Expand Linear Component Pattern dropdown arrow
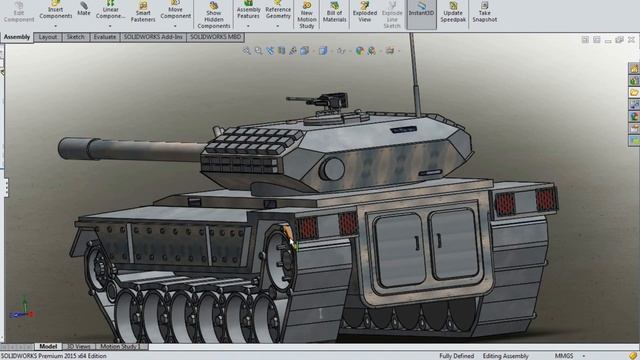 pos(110,26)
